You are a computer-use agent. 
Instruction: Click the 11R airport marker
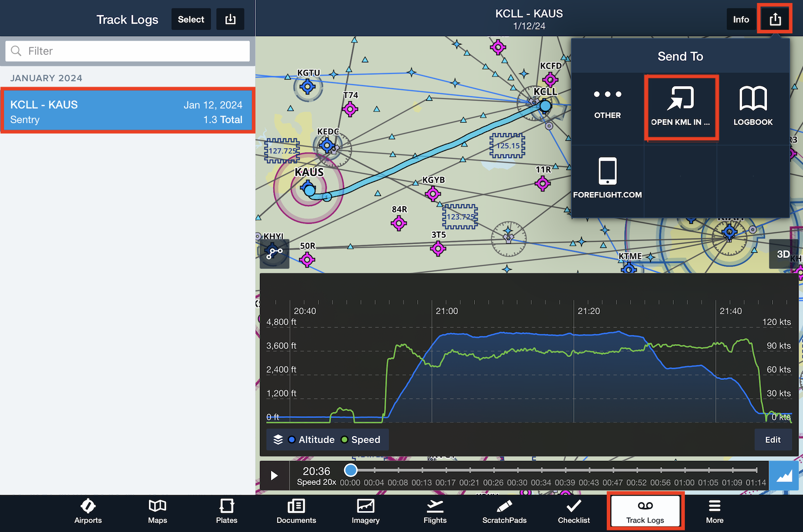(542, 183)
